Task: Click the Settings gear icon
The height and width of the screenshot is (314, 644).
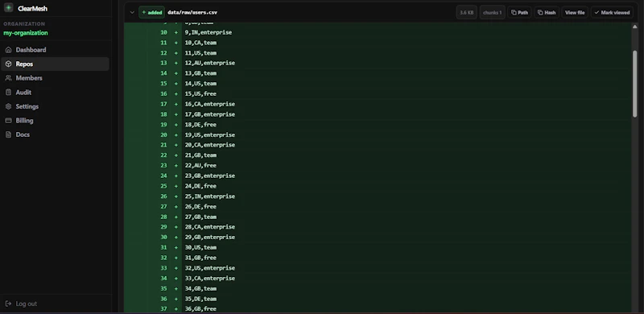Action: point(8,106)
